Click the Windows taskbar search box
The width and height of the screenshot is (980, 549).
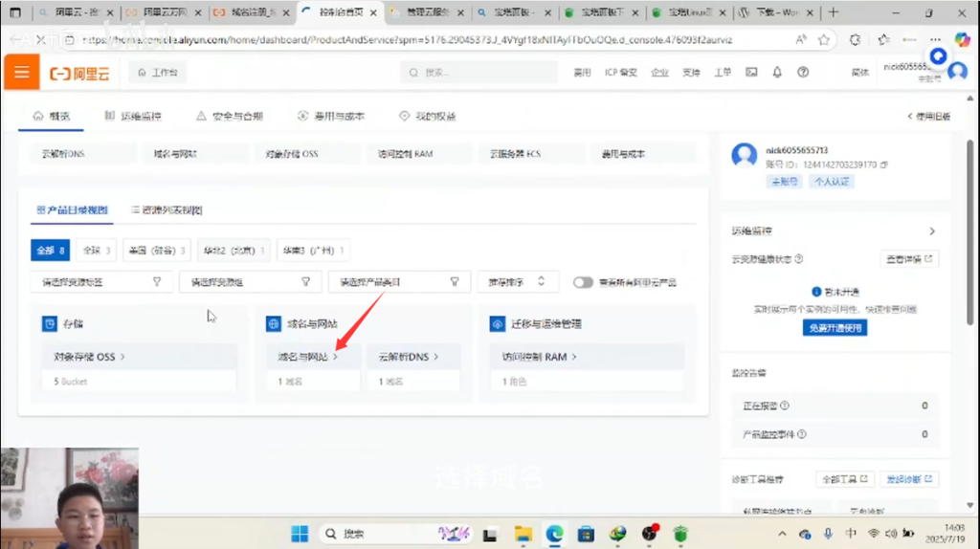tap(395, 534)
